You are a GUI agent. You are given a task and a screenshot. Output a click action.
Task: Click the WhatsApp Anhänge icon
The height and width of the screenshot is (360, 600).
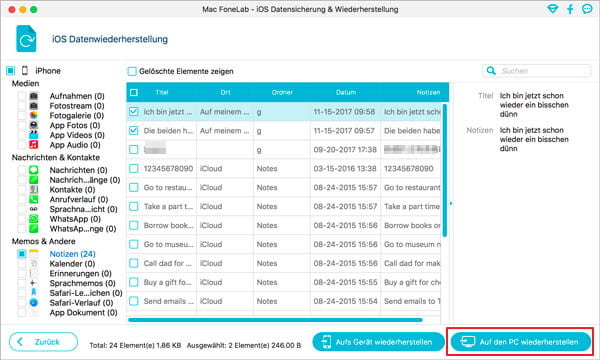34,229
